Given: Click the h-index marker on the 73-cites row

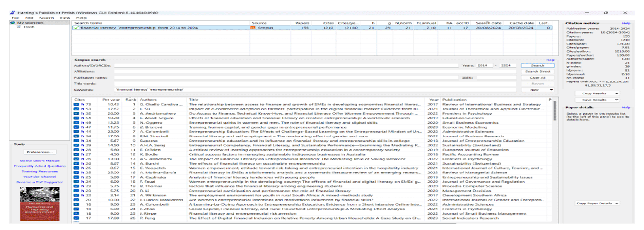Looking at the screenshot, I should point(82,105).
